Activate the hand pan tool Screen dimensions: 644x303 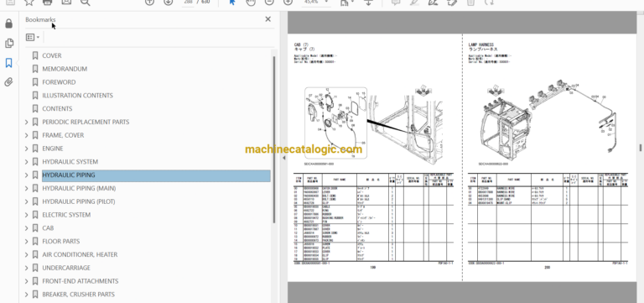click(x=251, y=2)
